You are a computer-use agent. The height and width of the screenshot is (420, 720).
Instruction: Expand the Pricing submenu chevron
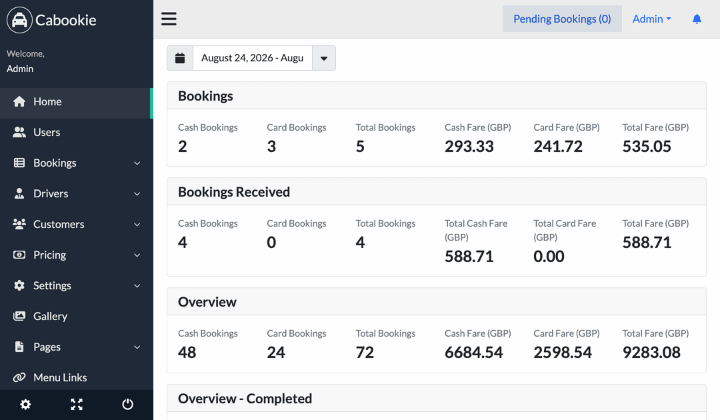coord(137,255)
